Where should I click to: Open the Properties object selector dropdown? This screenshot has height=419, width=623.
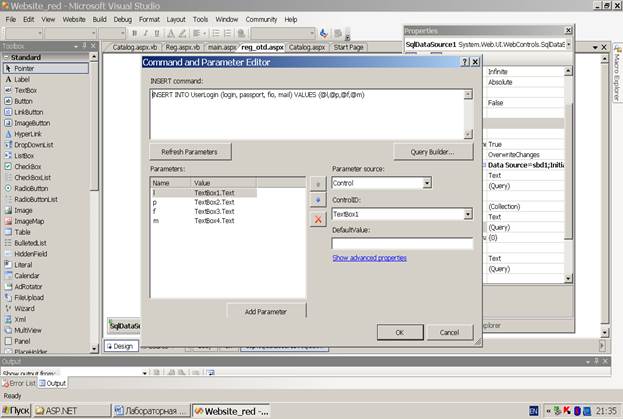click(x=569, y=44)
